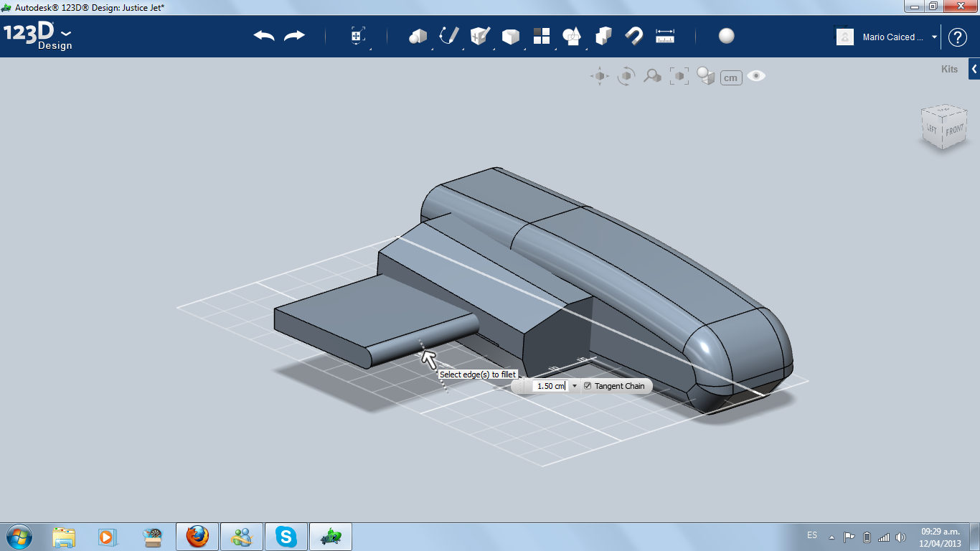
Task: Open the Primitives shapes tool
Action: tap(418, 36)
